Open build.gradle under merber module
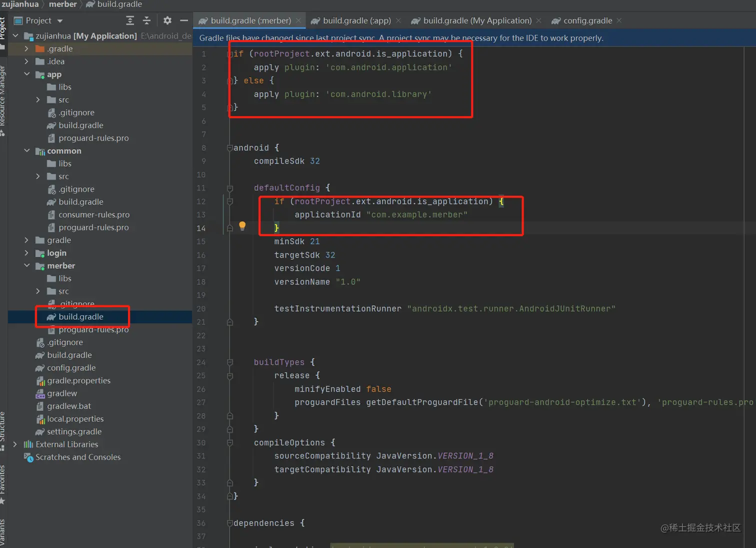Viewport: 756px width, 548px height. pyautogui.click(x=75, y=317)
